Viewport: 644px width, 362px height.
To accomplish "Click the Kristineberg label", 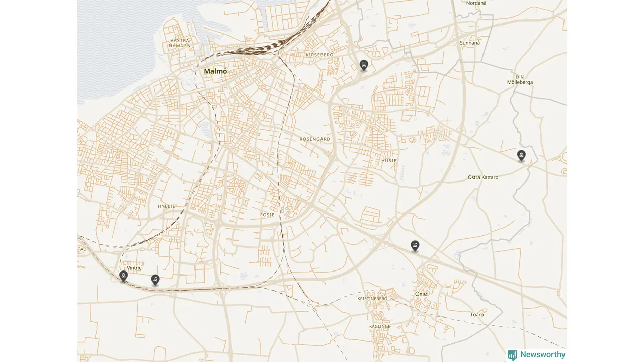I will (372, 299).
